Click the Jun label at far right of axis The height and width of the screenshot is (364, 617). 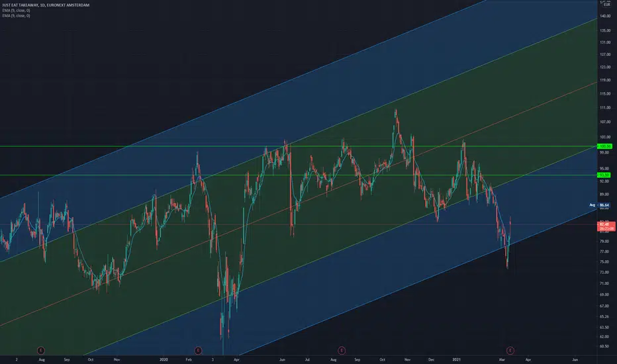pos(575,359)
